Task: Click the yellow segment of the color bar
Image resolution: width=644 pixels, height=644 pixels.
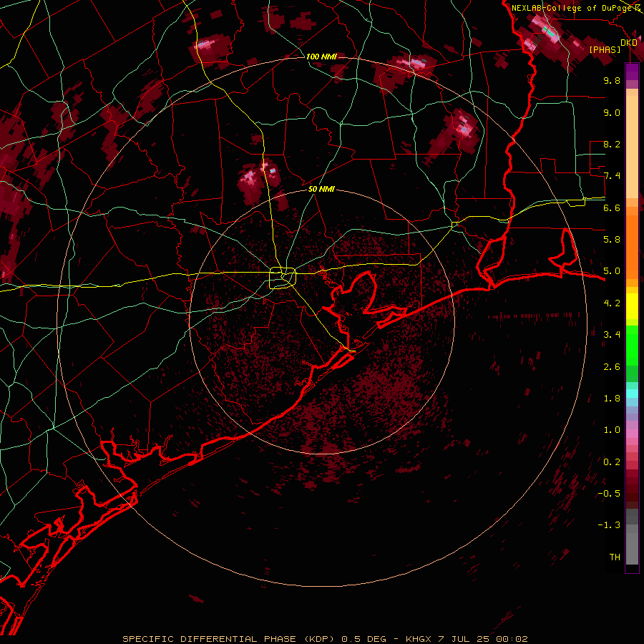Action: (632, 306)
